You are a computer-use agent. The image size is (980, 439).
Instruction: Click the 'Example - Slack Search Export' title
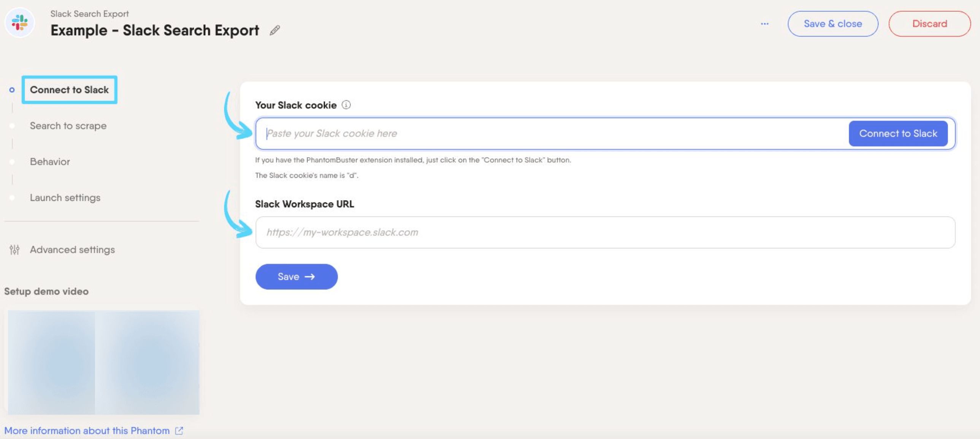pyautogui.click(x=155, y=30)
